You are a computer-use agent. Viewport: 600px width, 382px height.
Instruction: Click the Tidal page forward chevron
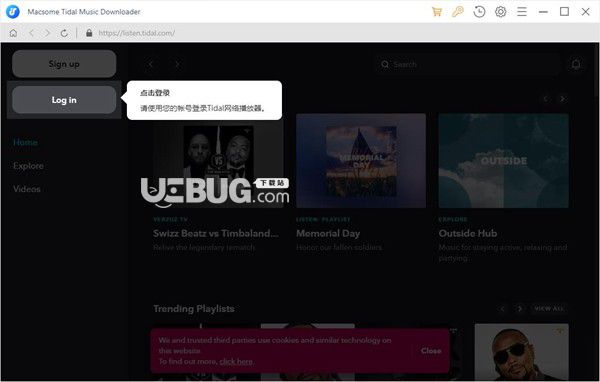tap(178, 64)
